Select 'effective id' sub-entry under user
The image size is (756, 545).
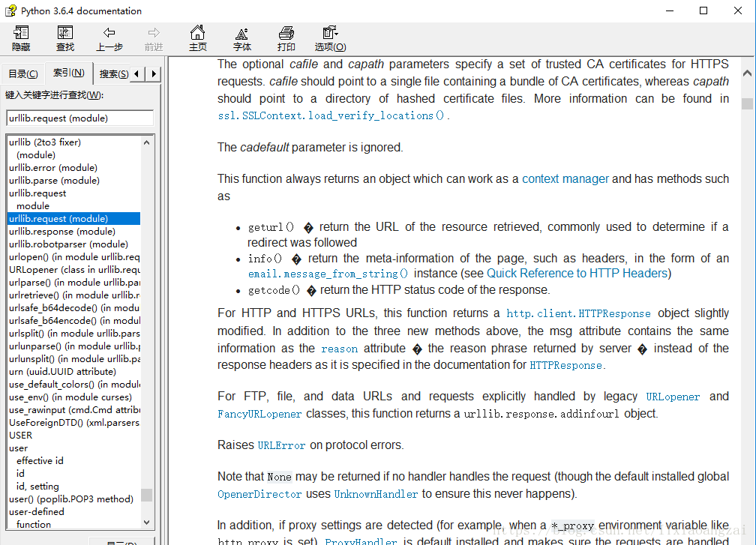point(40,461)
